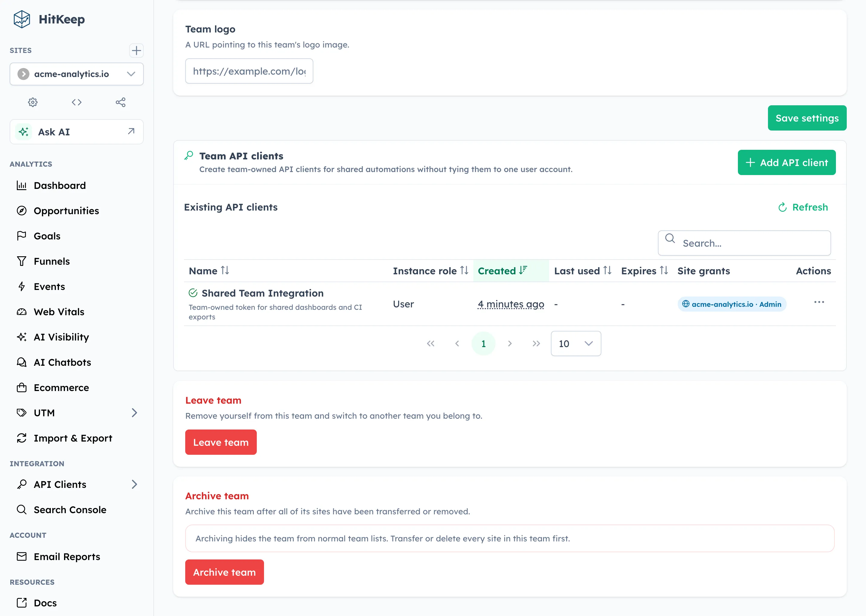
Task: Click the search magnifier in API clients
Action: coord(670,238)
